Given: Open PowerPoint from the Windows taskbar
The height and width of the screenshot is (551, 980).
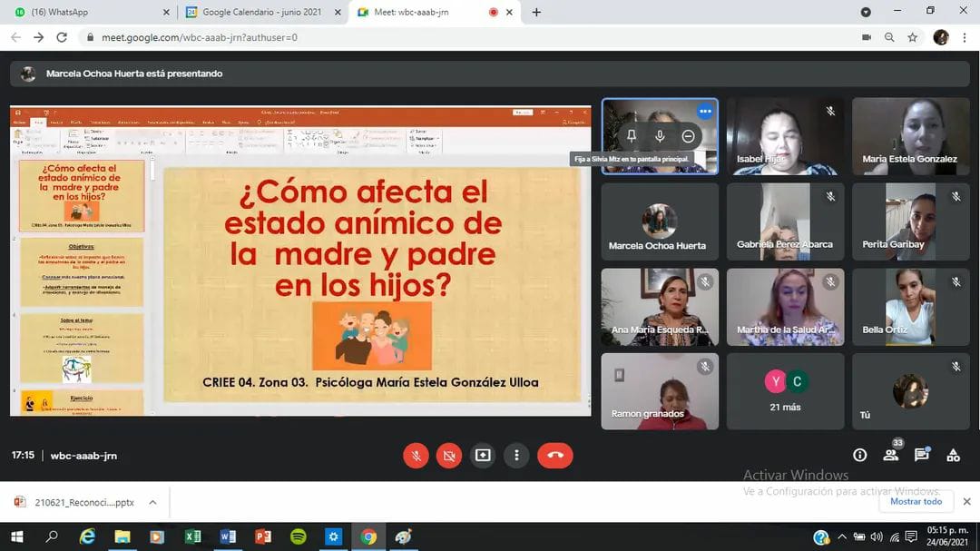Looking at the screenshot, I should coord(263,536).
